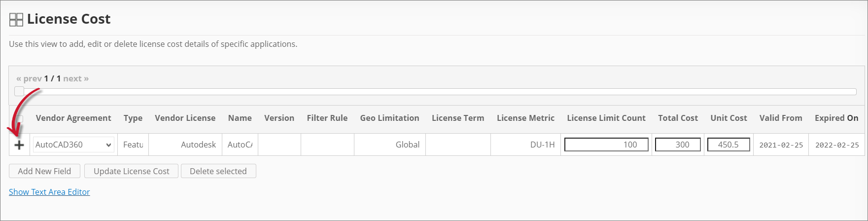Click the License Cost grid icon
This screenshot has height=221, width=868.
coord(16,20)
